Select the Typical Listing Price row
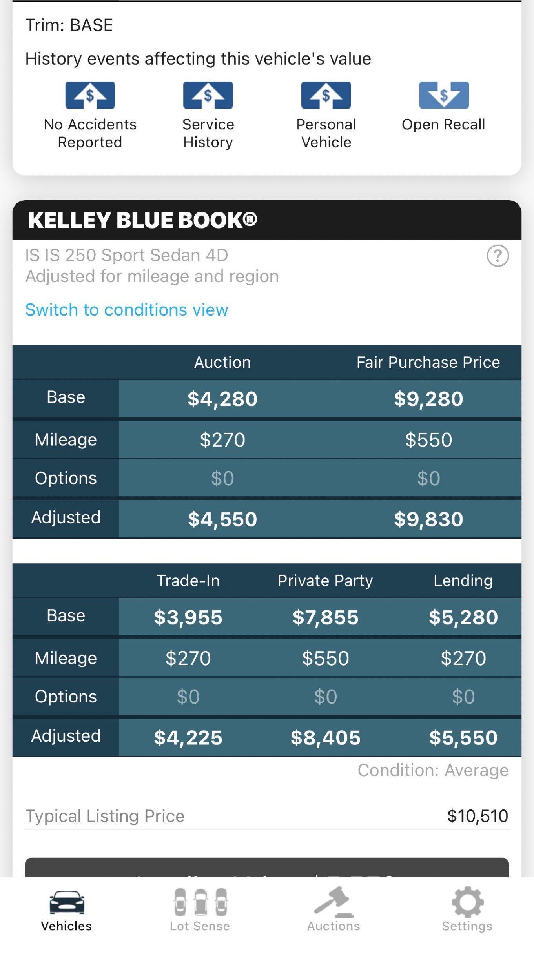 pos(267,816)
